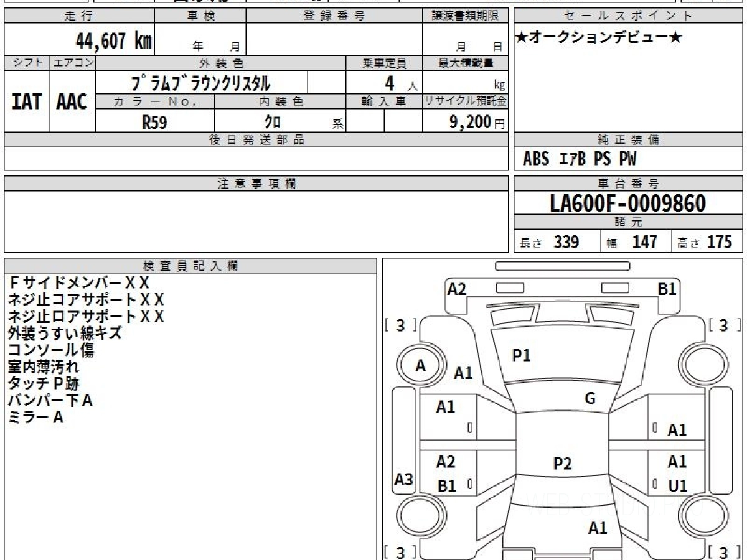The width and height of the screenshot is (747, 560).
Task: Click the P1 mark on the hood
Action: pyautogui.click(x=521, y=355)
